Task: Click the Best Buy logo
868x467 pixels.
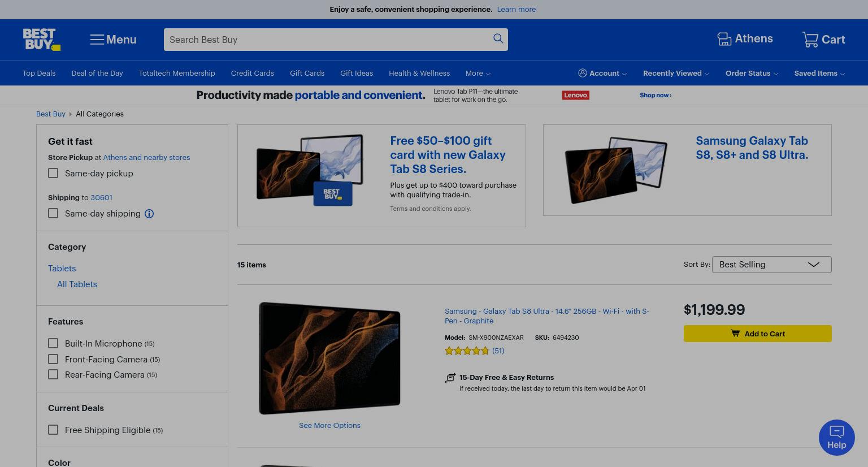Action: coord(41,40)
